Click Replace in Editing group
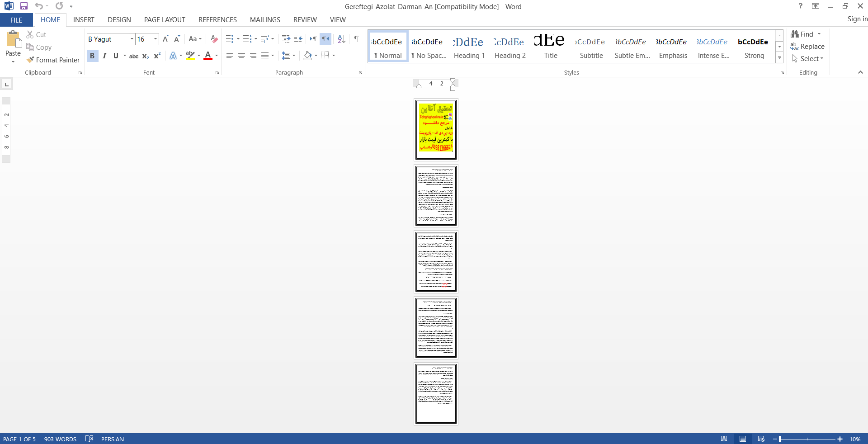 pos(807,46)
